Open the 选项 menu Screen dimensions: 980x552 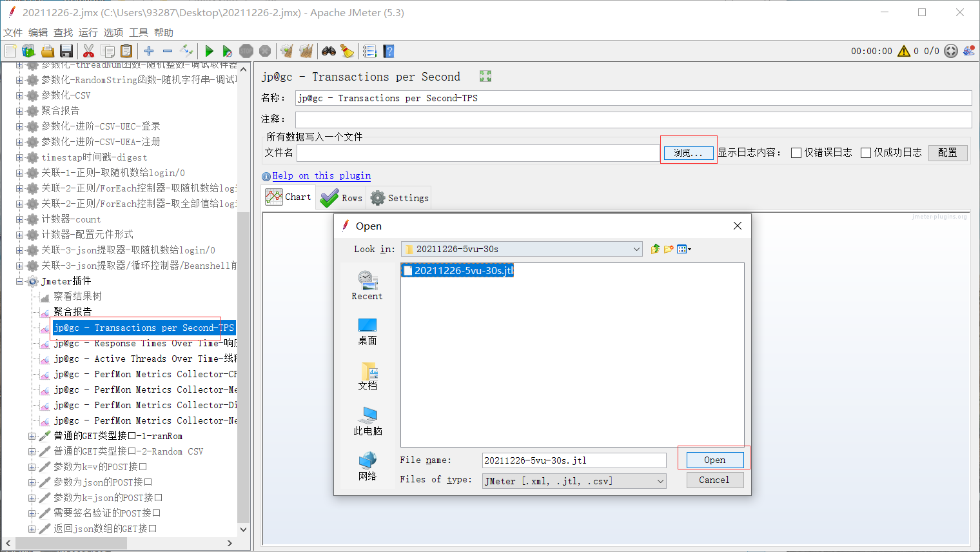(x=113, y=32)
